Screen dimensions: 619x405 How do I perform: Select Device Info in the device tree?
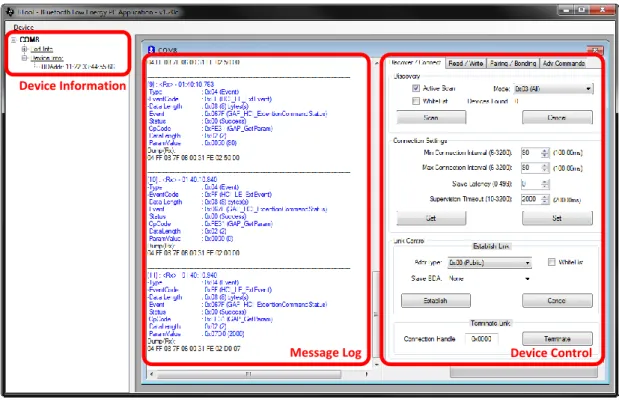tap(47, 58)
